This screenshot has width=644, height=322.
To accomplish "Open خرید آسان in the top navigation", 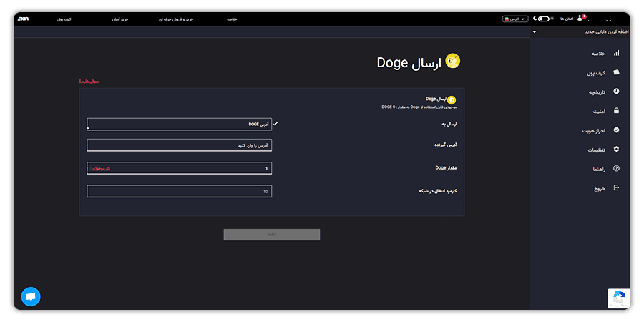I will click(120, 19).
